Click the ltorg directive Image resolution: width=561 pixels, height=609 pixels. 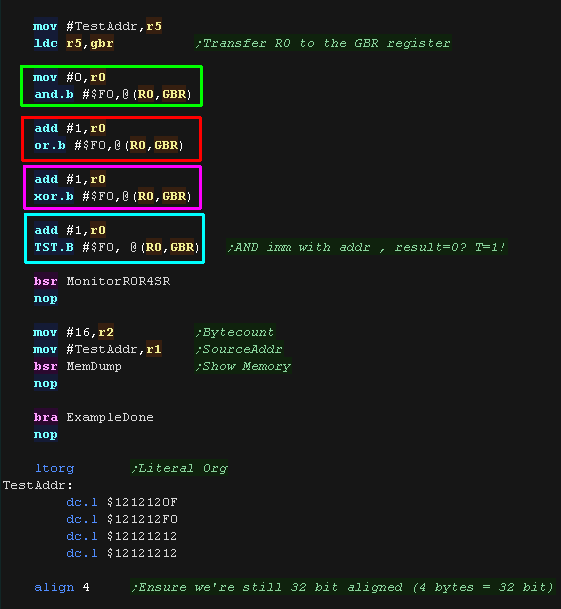point(54,468)
